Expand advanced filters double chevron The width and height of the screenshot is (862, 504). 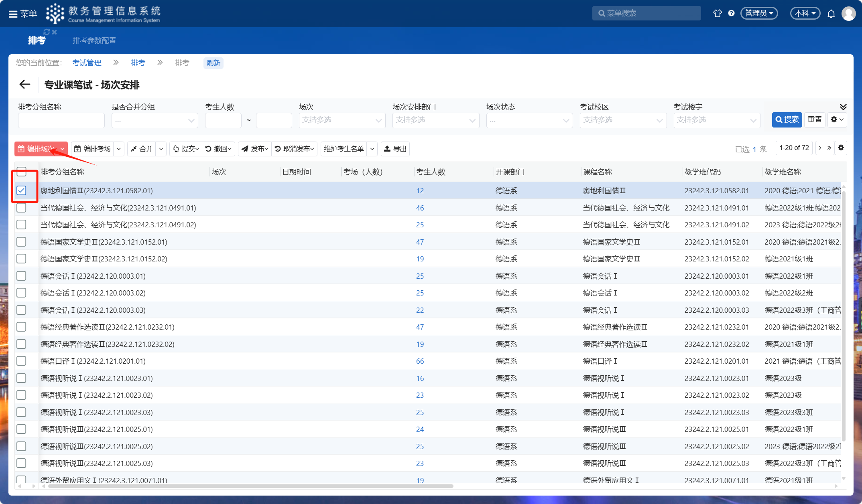pyautogui.click(x=843, y=107)
